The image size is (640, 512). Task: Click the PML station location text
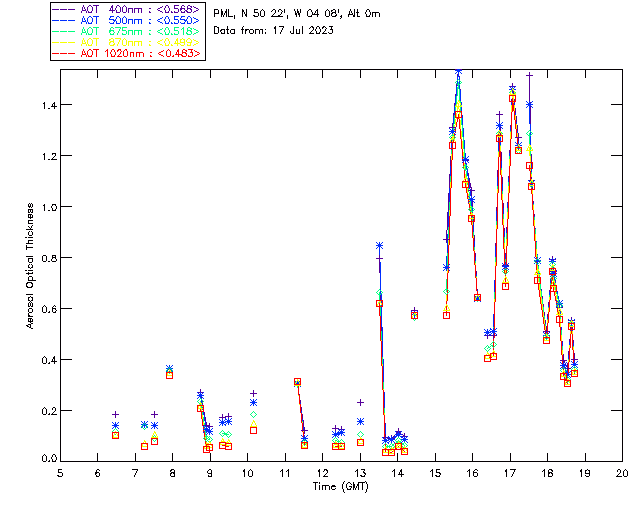point(297,14)
